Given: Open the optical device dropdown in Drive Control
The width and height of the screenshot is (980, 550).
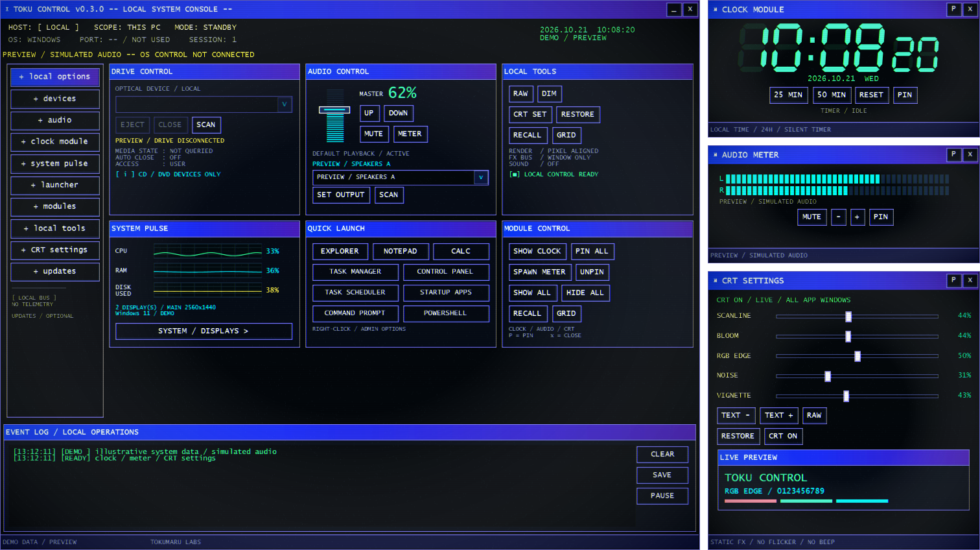Looking at the screenshot, I should (284, 104).
